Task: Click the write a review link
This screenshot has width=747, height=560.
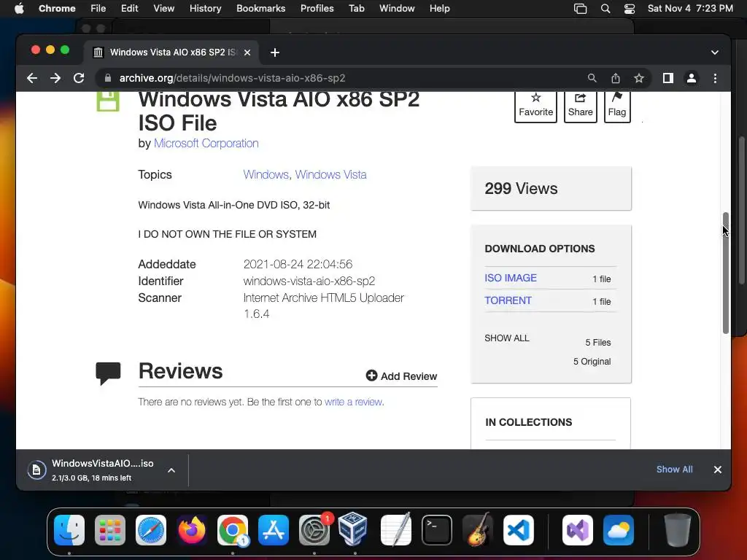Action: (353, 402)
